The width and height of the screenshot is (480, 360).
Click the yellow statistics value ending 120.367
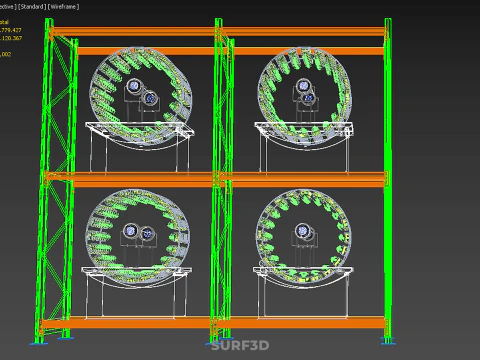(11, 38)
